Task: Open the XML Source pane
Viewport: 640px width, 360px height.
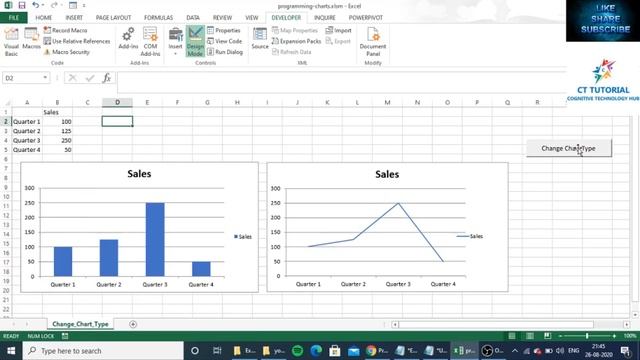Action: click(260, 39)
